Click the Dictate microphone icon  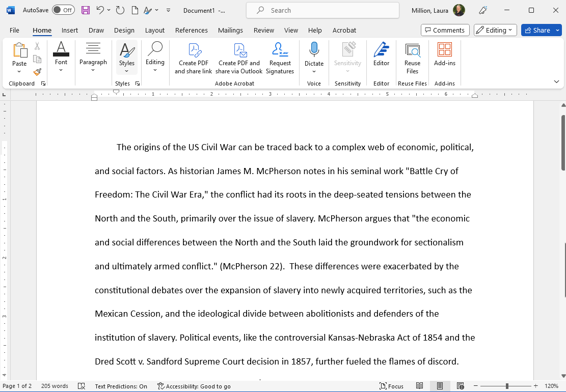(x=314, y=50)
